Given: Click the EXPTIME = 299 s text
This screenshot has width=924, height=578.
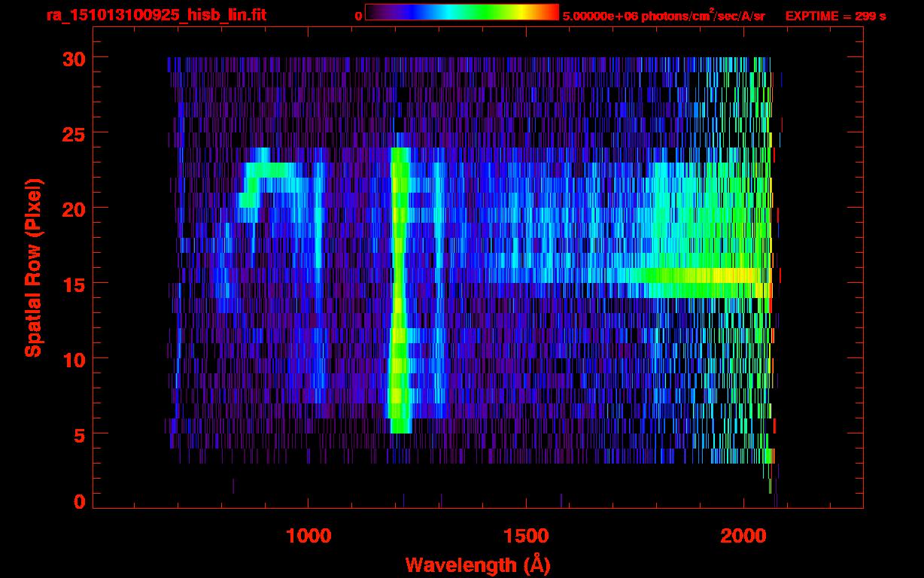Looking at the screenshot, I should 835,16.
